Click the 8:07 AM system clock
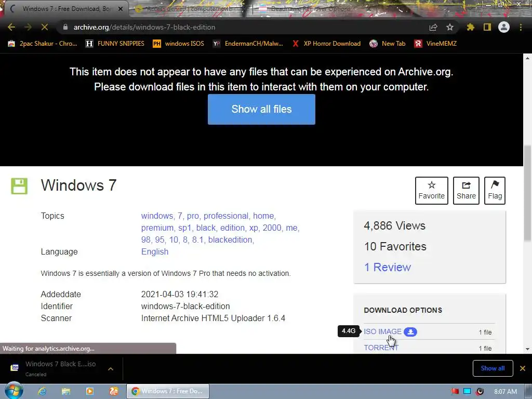 [506, 392]
